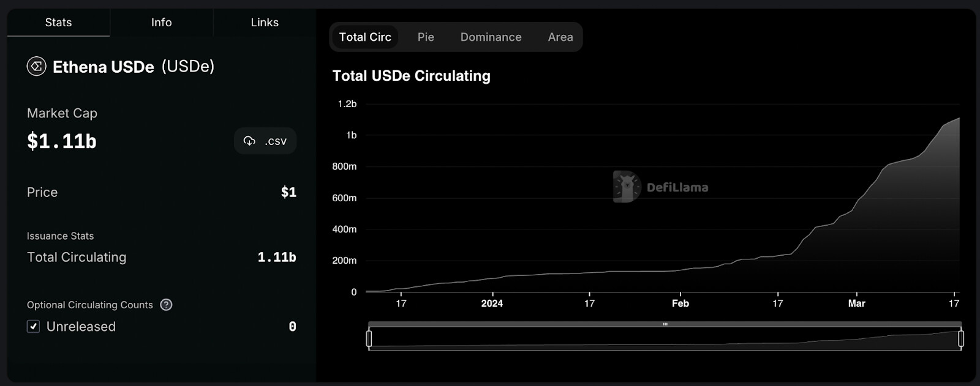
Task: Select the Total Circ chart view
Action: [x=365, y=37]
